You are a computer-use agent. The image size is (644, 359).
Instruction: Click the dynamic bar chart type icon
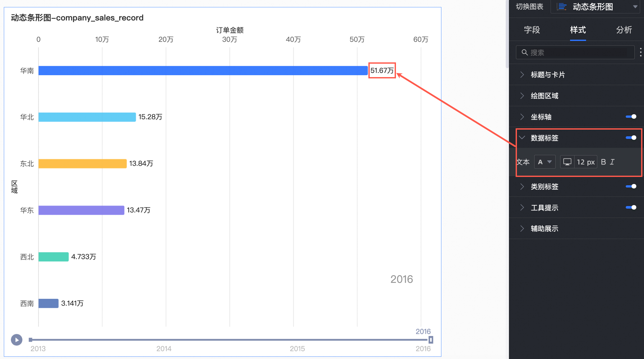point(562,7)
